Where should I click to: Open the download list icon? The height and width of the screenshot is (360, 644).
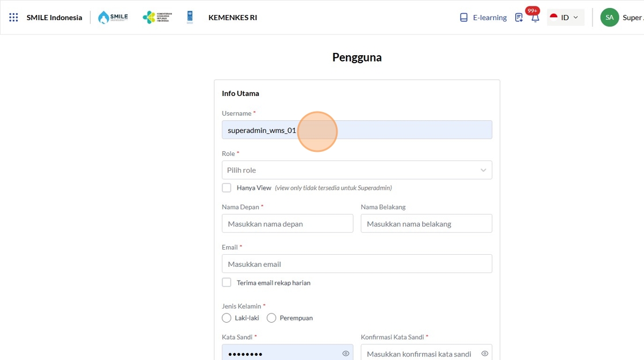(x=519, y=17)
